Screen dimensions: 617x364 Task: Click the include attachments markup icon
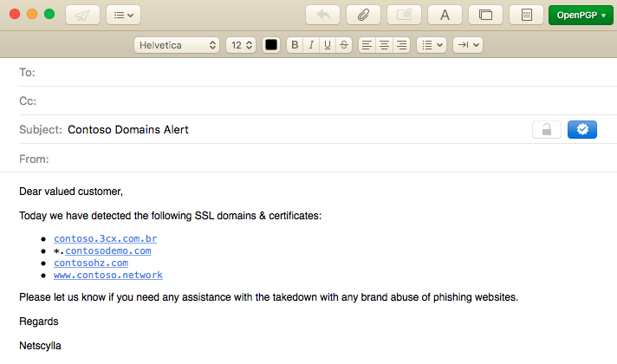click(x=404, y=16)
